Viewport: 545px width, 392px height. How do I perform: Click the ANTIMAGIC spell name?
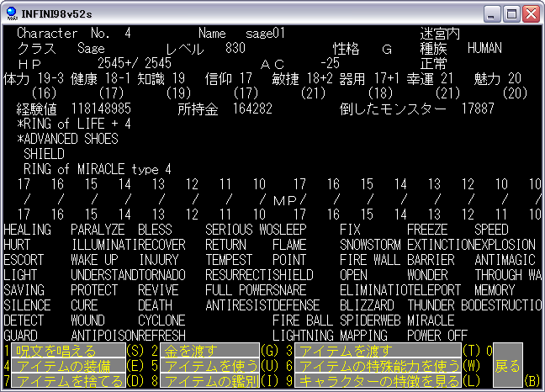[x=505, y=260]
